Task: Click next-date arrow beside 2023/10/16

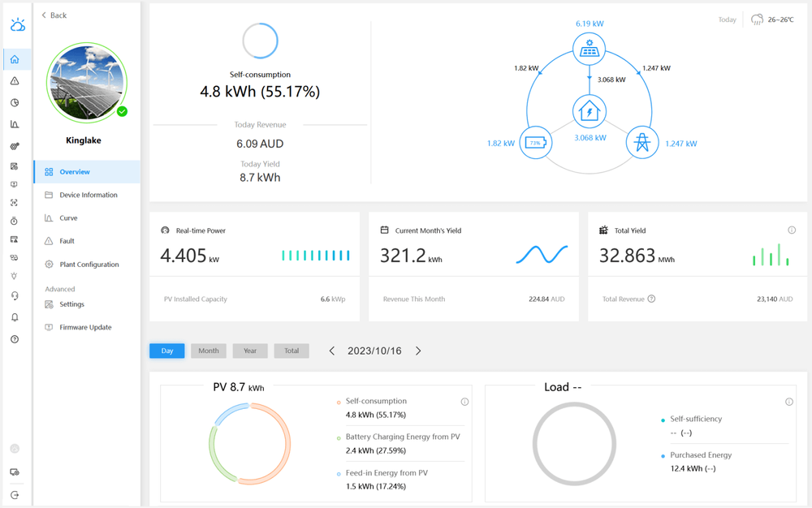Action: click(418, 351)
